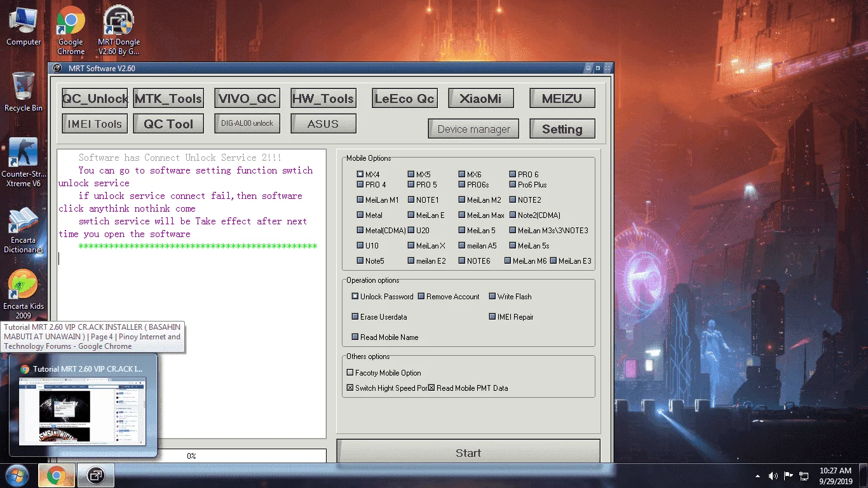Uncheck Read Mobile PMT Data
Screen dimensions: 868x488
(431, 388)
